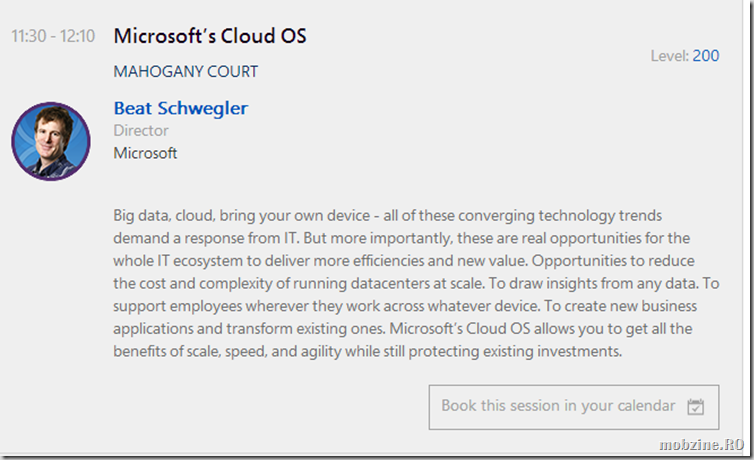Viewport: 754px width, 460px height.
Task: Click the "Level:" label text
Action: [670, 56]
